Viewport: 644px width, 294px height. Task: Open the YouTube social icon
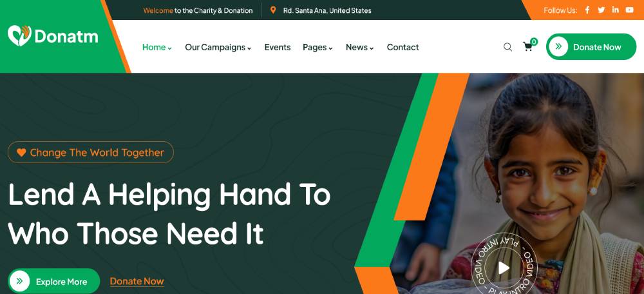[630, 10]
